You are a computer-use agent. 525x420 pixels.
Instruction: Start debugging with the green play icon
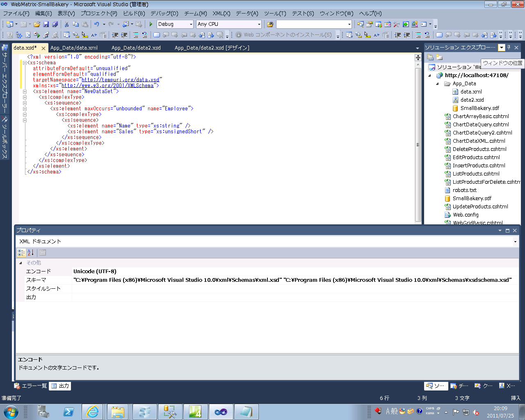pos(150,25)
